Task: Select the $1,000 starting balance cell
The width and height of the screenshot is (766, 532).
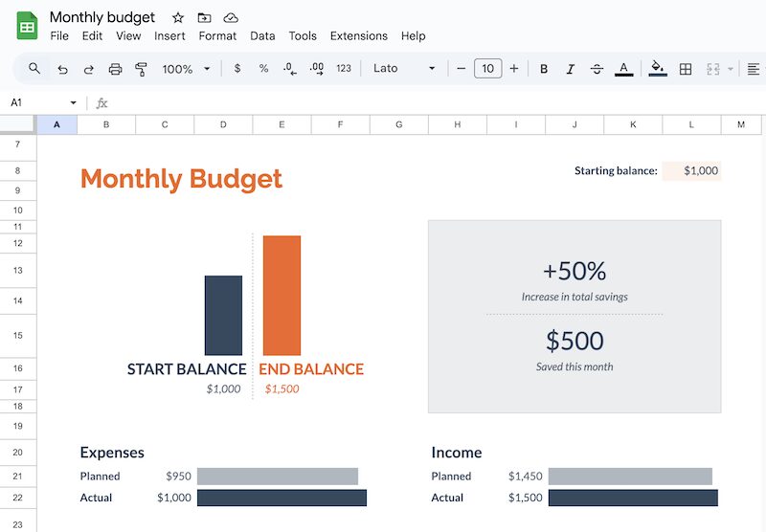Action: tap(691, 171)
